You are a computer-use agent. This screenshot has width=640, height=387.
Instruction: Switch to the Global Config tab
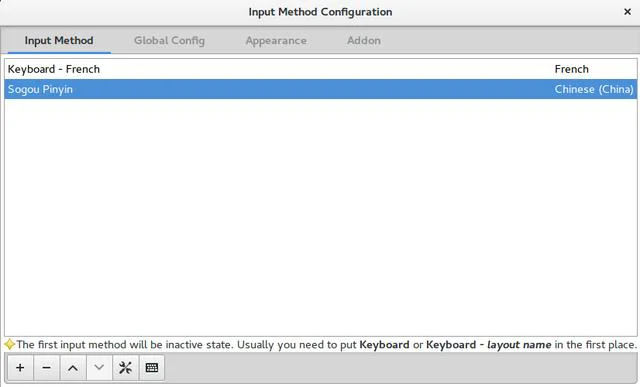pos(169,40)
